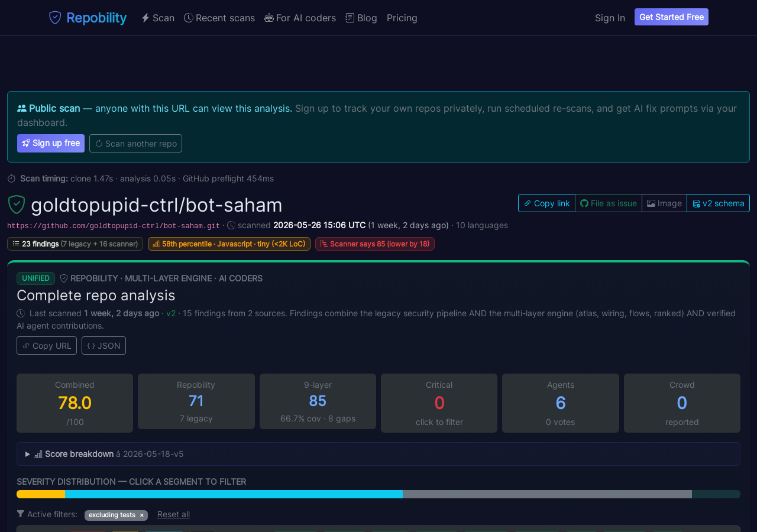757x532 pixels.
Task: Click the funnel icon beside Active filters
Action: (x=21, y=514)
